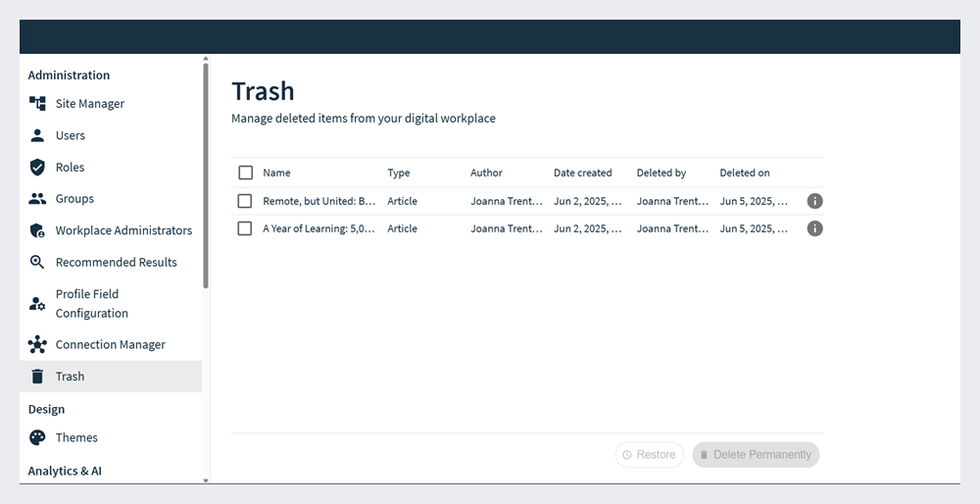Click Article type in Remote, but United row
The width and height of the screenshot is (980, 504).
point(402,201)
